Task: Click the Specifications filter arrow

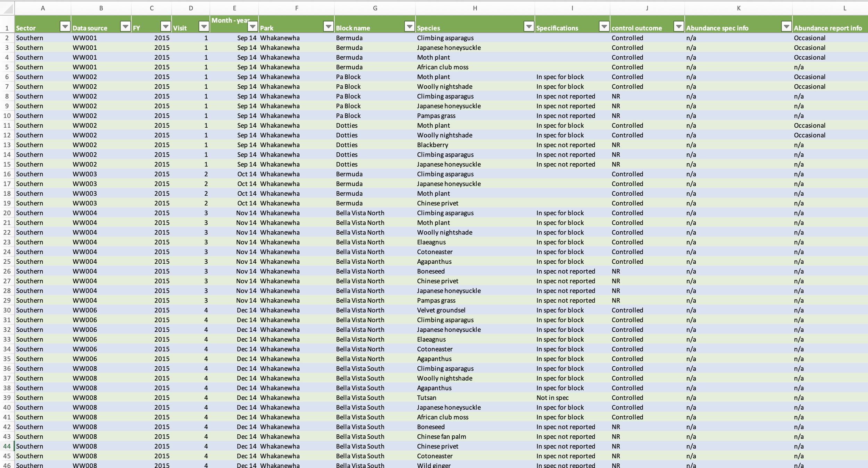Action: 604,27
